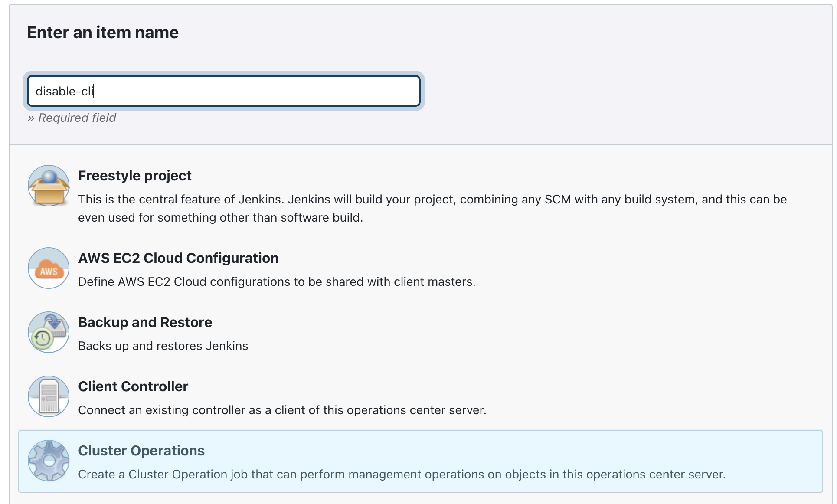Click the Freestyle project description text

(x=432, y=208)
